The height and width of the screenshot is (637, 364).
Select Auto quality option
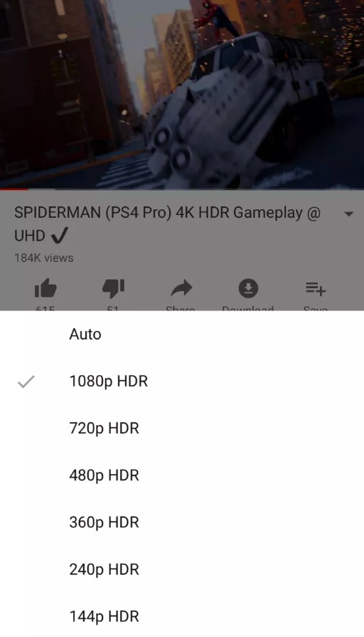point(182,335)
